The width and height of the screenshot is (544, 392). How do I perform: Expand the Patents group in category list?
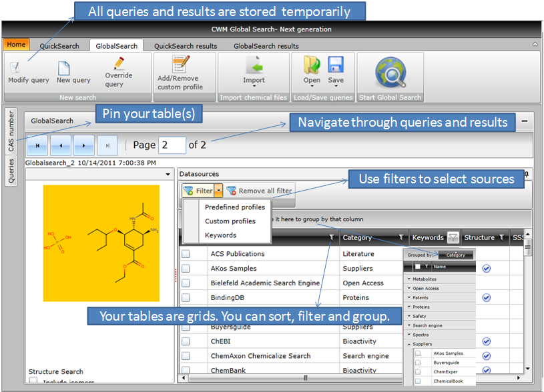pyautogui.click(x=409, y=297)
